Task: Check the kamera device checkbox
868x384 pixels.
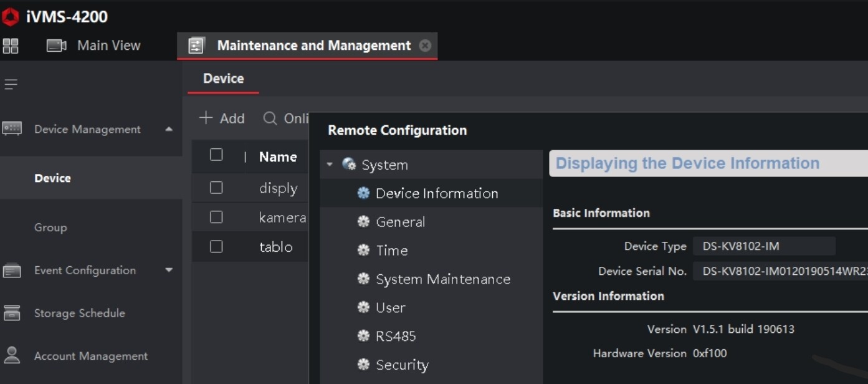Action: (216, 217)
